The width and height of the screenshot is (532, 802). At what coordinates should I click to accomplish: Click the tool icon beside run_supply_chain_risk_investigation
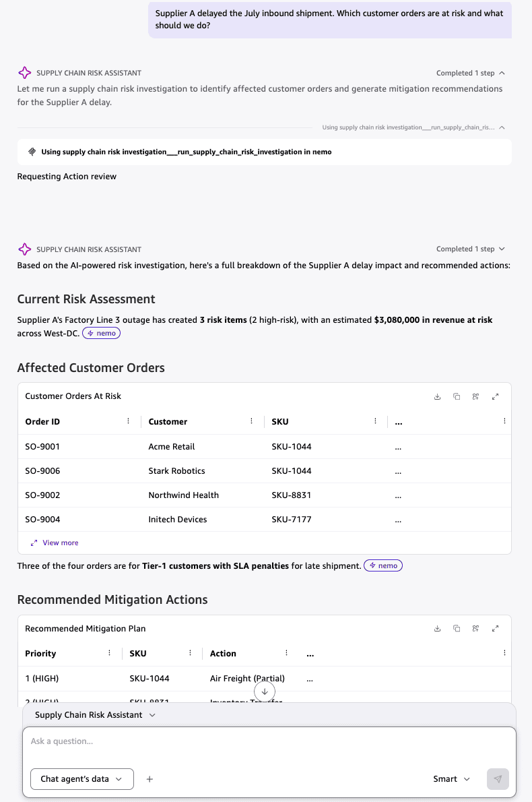coord(32,152)
